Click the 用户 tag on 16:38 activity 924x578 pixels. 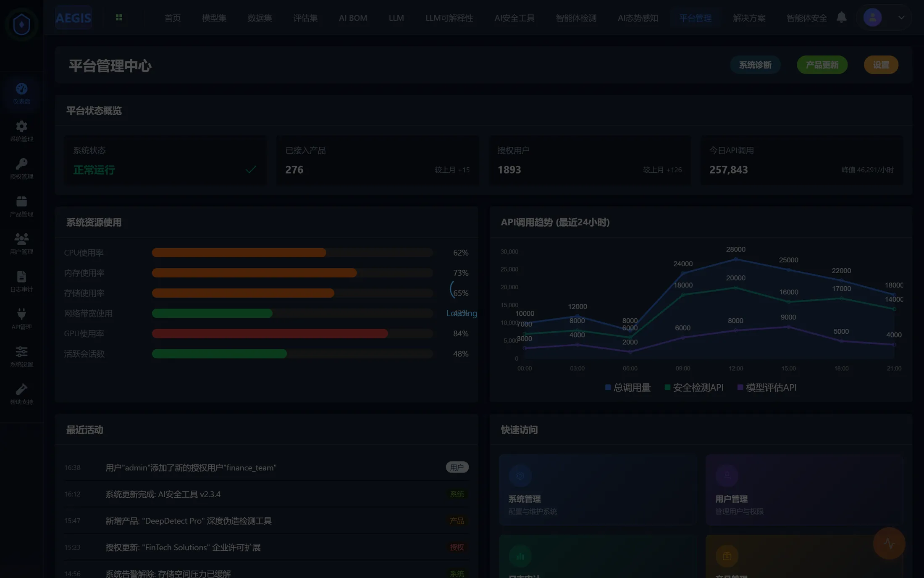click(457, 467)
